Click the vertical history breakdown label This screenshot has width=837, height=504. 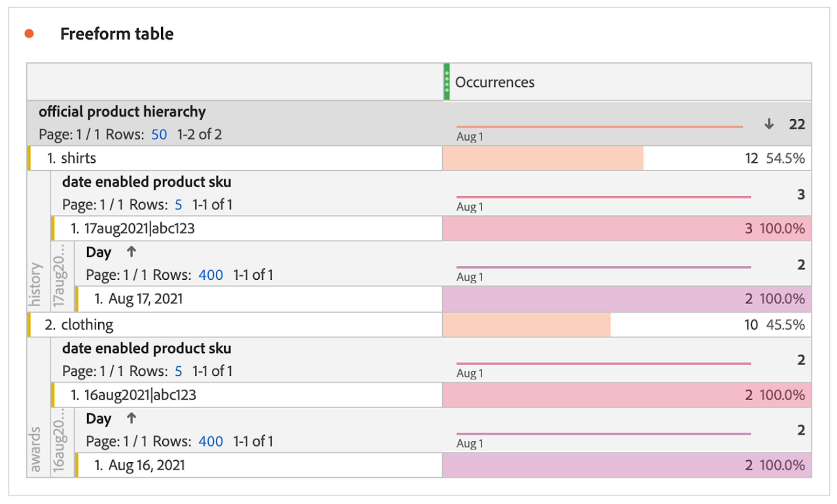36,284
